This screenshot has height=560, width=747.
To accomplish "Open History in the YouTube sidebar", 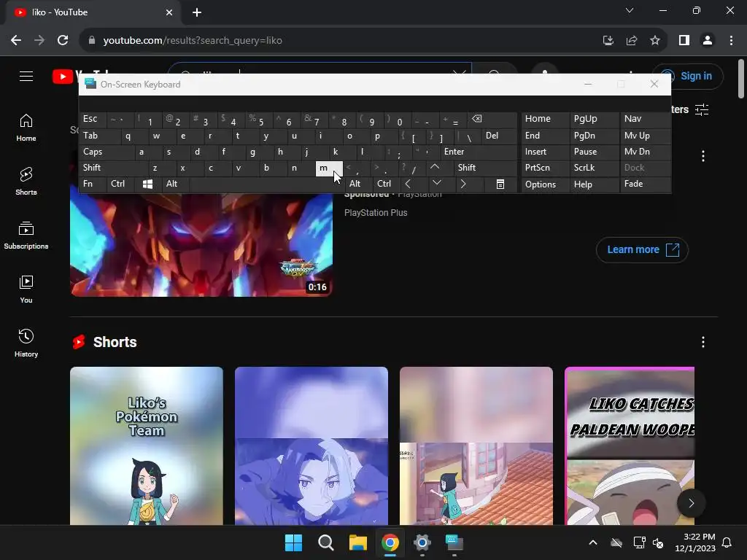I will coord(26,343).
